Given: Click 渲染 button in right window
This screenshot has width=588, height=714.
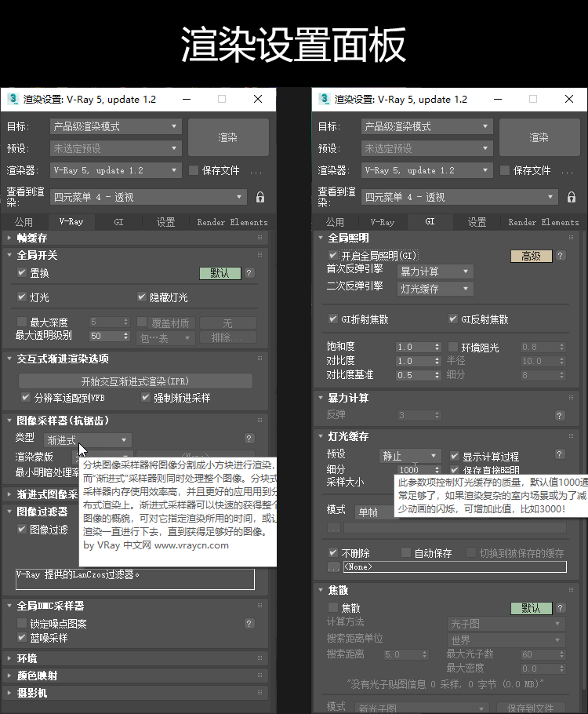Looking at the screenshot, I should pos(539,137).
